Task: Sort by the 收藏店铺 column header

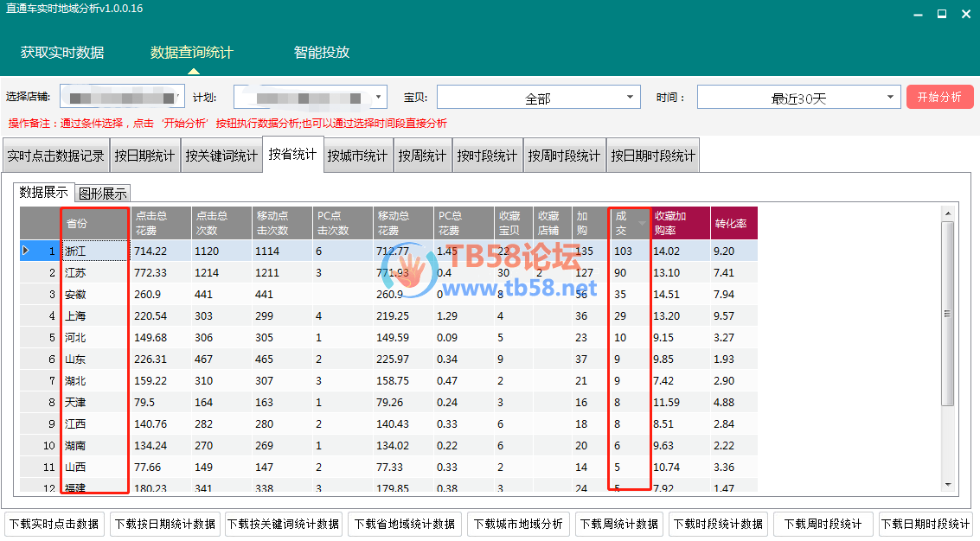Action: click(553, 223)
